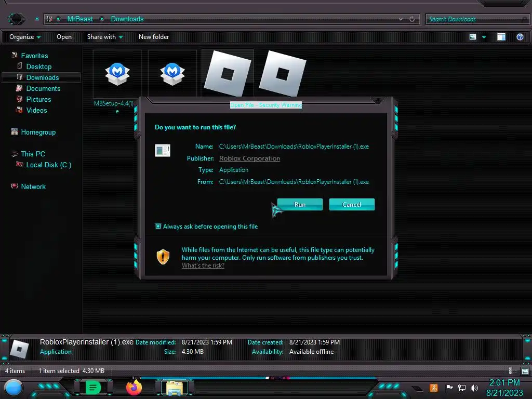Click New folder in the toolbar
Screen dimensions: 532x399
[154, 37]
